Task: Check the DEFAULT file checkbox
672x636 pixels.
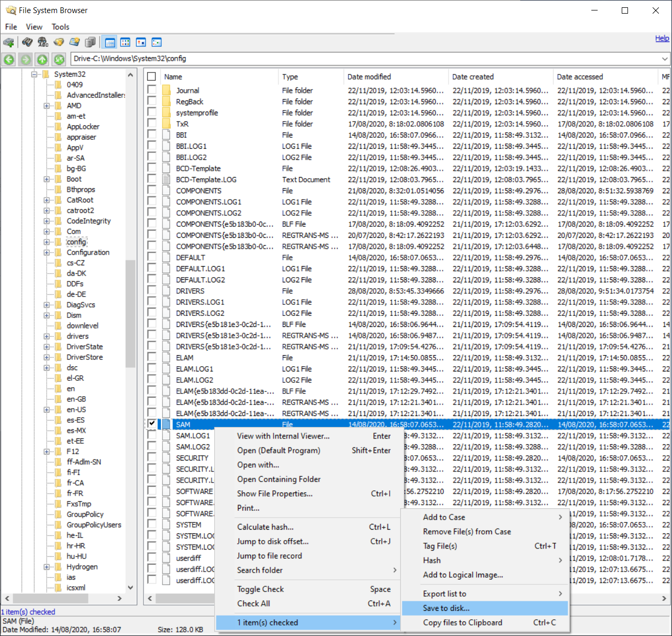Action: 152,257
